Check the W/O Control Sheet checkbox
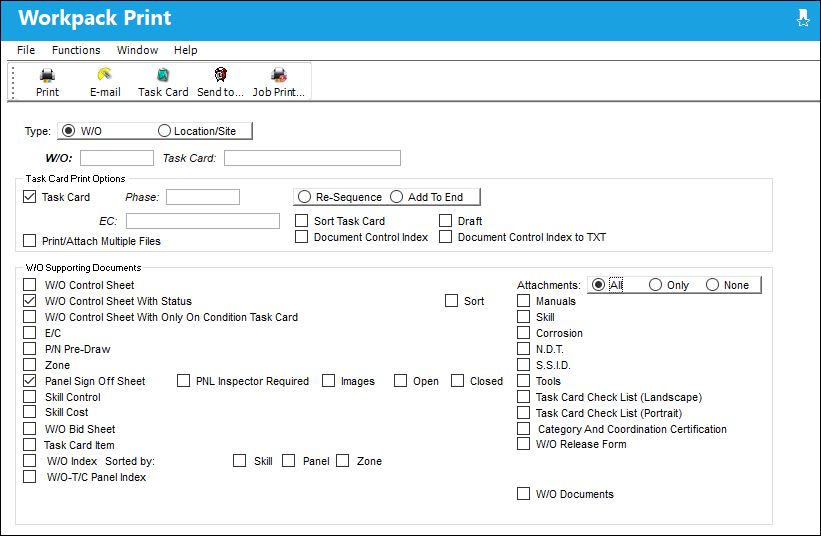This screenshot has width=821, height=536. point(30,285)
